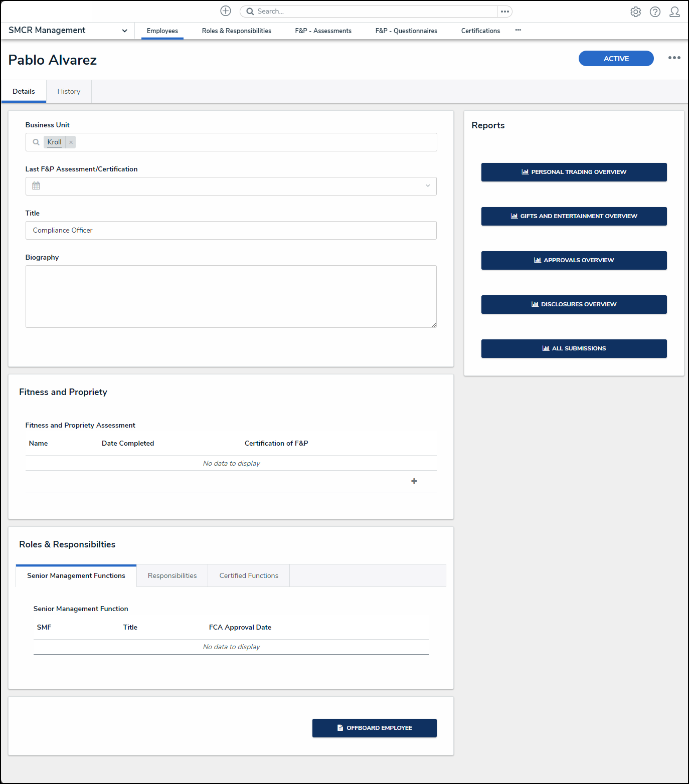Click the search bar options ellipsis

[x=504, y=12]
